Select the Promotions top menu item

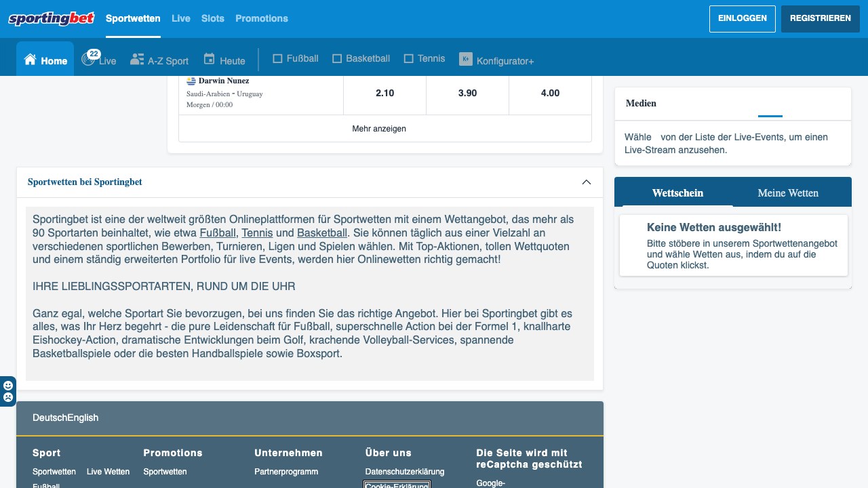click(x=262, y=18)
